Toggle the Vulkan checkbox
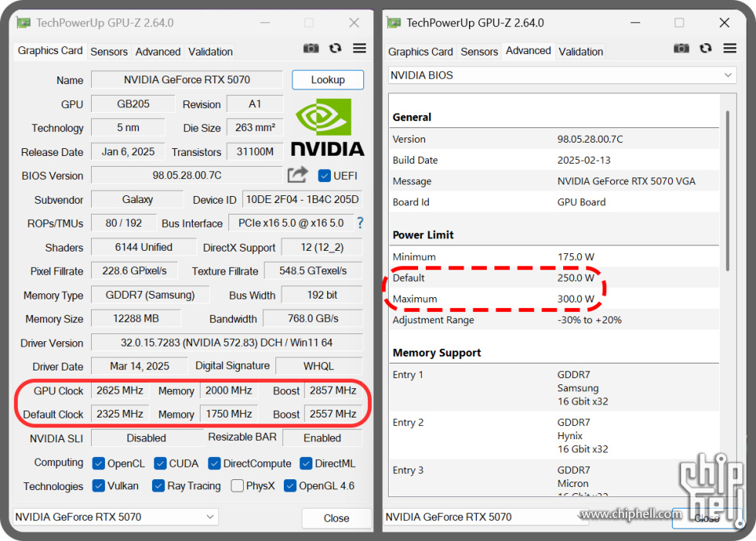The width and height of the screenshot is (756, 541). point(99,485)
